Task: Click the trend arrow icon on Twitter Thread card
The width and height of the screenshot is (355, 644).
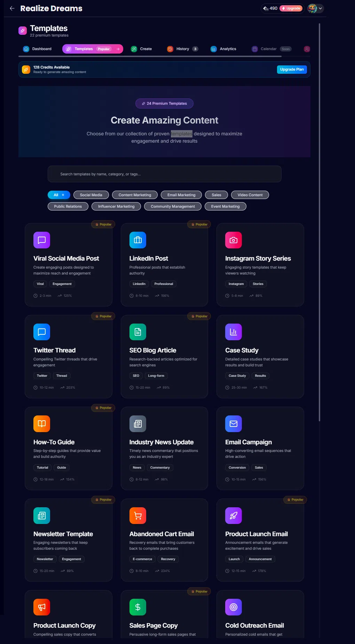Action: [62, 388]
